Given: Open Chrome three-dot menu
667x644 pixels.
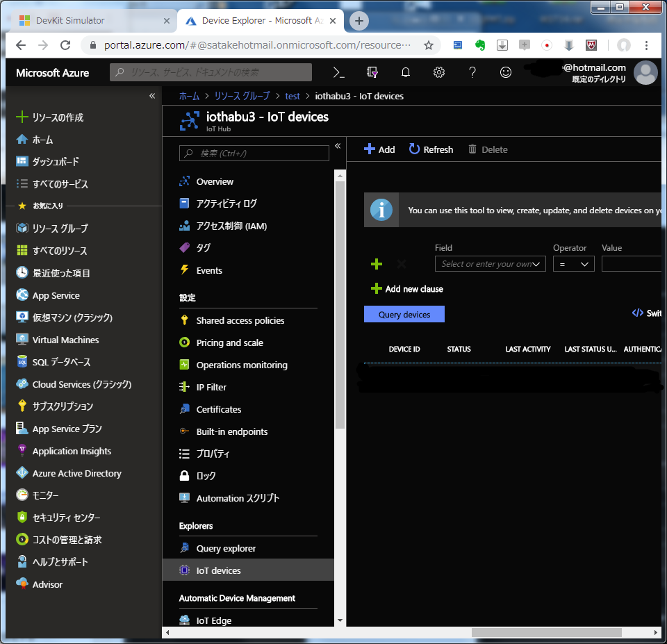Looking at the screenshot, I should click(x=646, y=45).
